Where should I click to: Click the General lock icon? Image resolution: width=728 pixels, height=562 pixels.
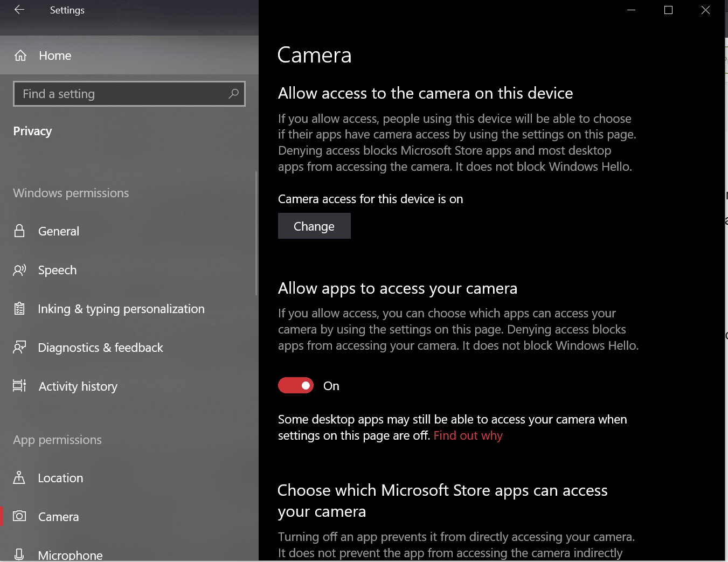(x=19, y=231)
